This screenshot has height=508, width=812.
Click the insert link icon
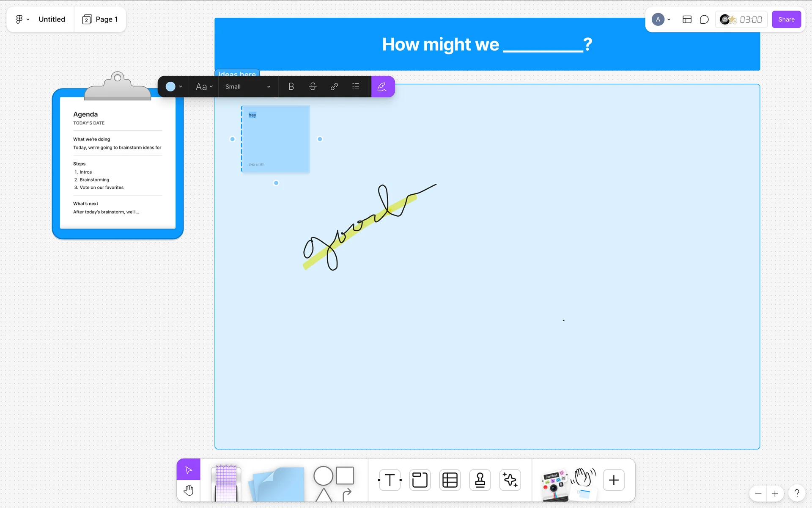334,86
